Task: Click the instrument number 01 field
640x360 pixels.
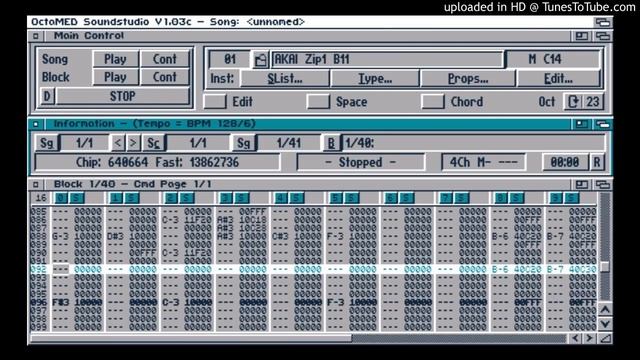Action: tap(230, 59)
